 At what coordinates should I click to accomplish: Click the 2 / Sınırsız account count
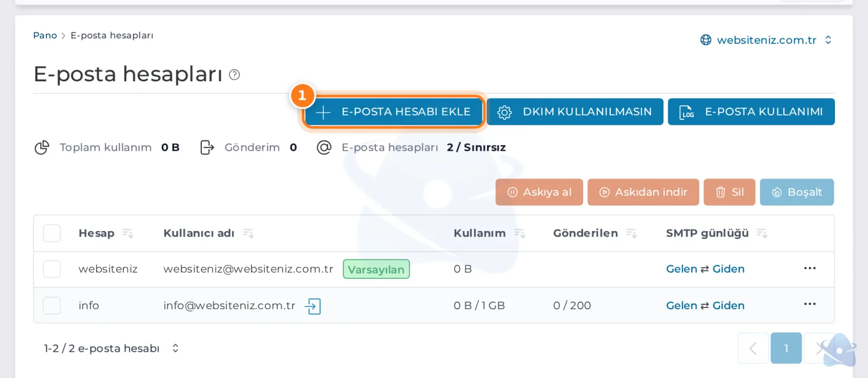[x=476, y=148]
